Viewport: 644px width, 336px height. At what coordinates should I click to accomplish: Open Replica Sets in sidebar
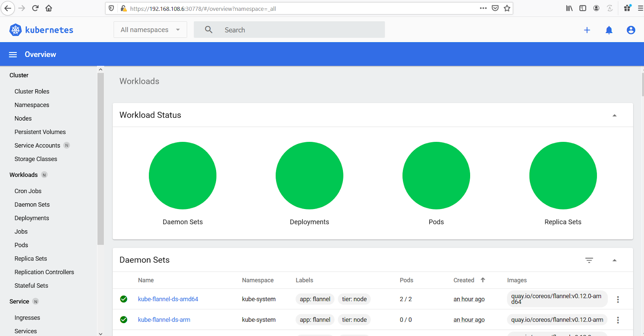coord(31,258)
